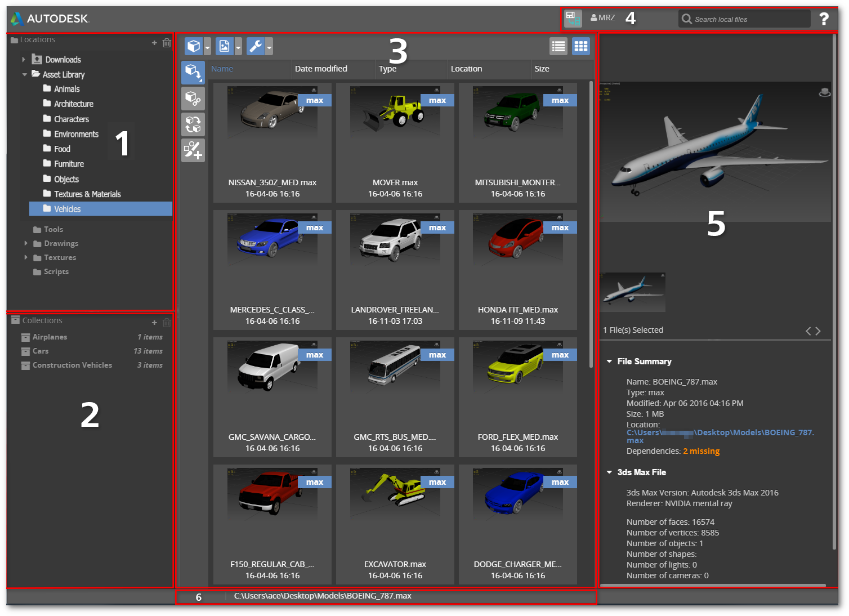Open the Construction Vehicles collection
Image resolution: width=849 pixels, height=616 pixels.
(92, 365)
